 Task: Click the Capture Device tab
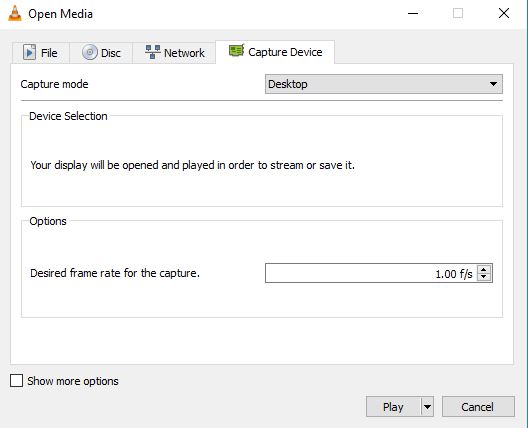[x=275, y=52]
